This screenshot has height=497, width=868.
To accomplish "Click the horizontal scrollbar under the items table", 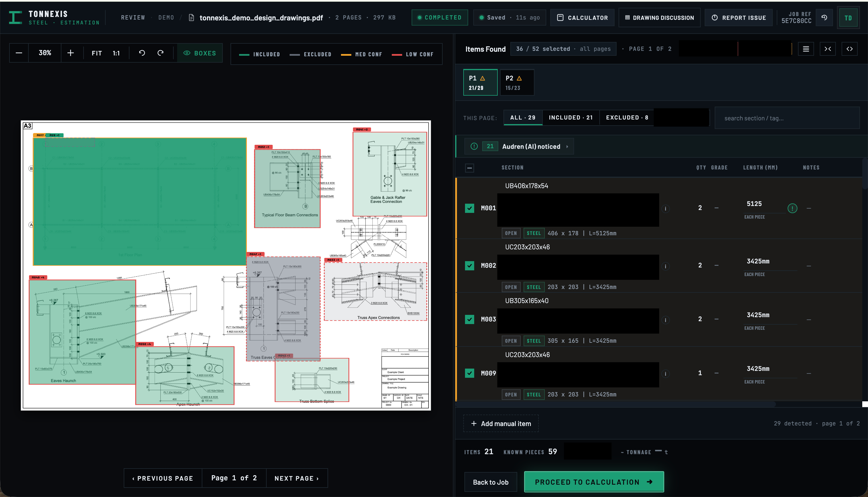I will click(616, 404).
